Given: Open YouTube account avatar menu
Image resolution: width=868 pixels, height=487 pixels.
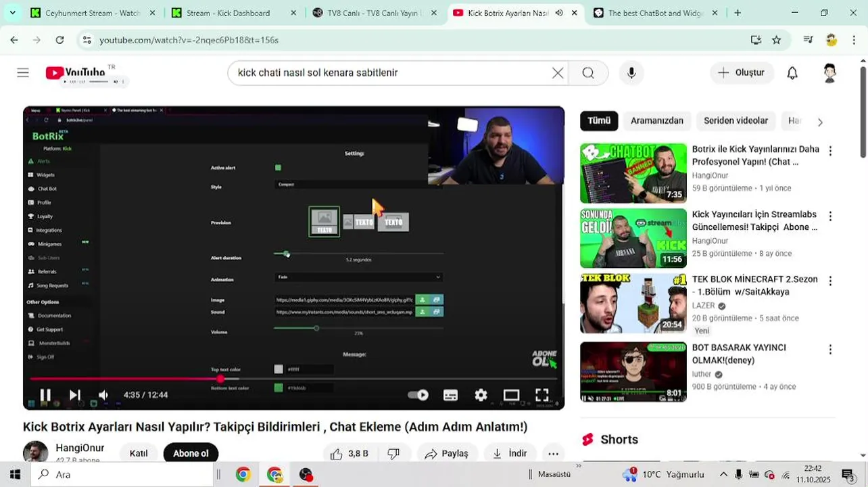Looking at the screenshot, I should [x=829, y=73].
